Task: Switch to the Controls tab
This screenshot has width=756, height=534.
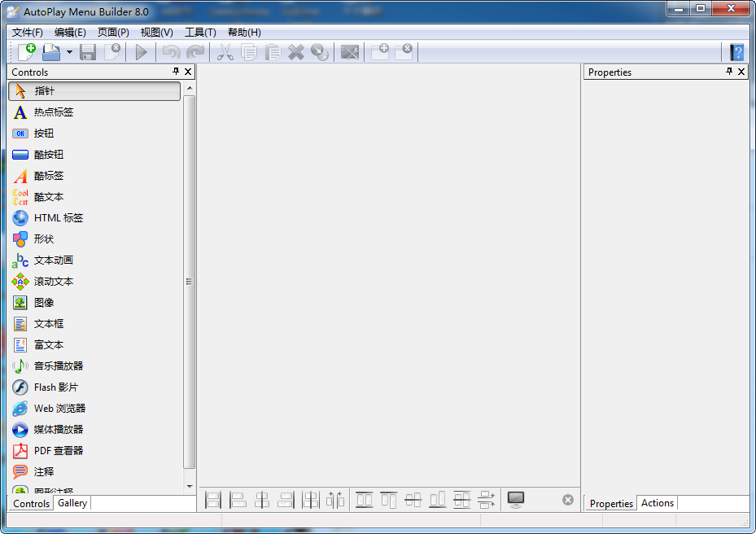Action: pos(32,503)
